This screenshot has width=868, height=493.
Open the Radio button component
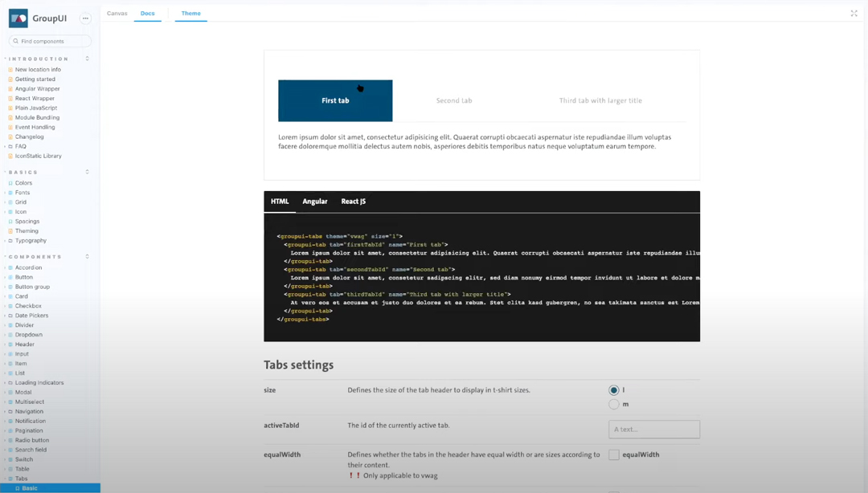coord(32,441)
